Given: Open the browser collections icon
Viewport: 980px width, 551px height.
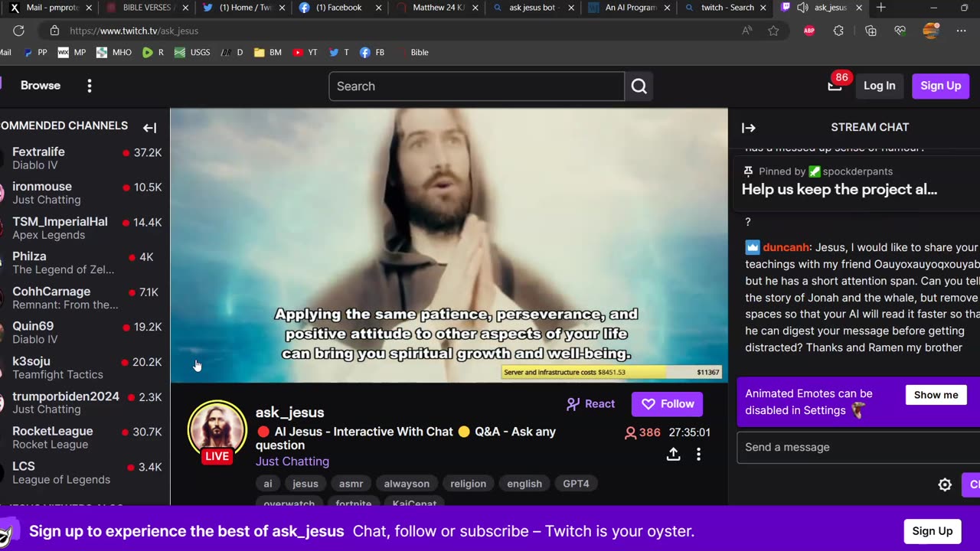Looking at the screenshot, I should [871, 31].
